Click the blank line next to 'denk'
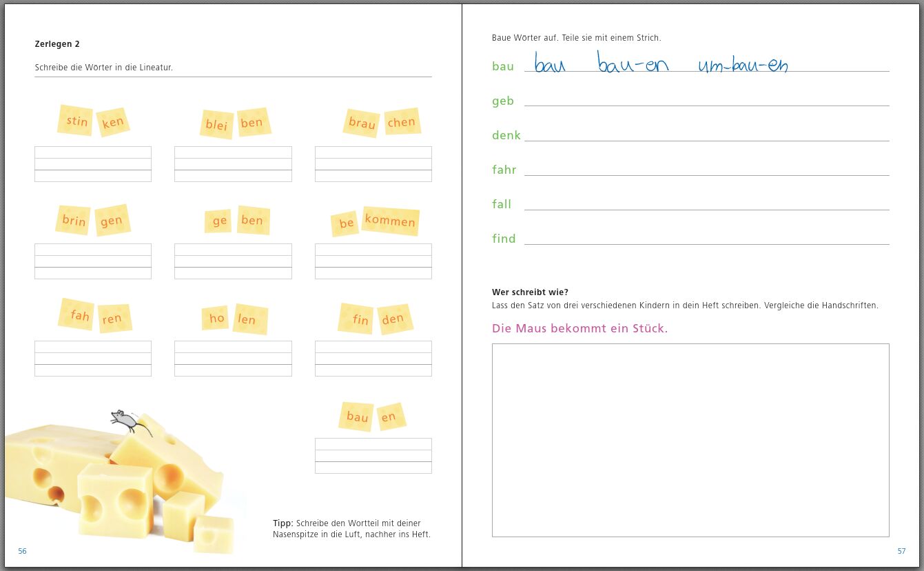The width and height of the screenshot is (924, 571). click(x=706, y=135)
